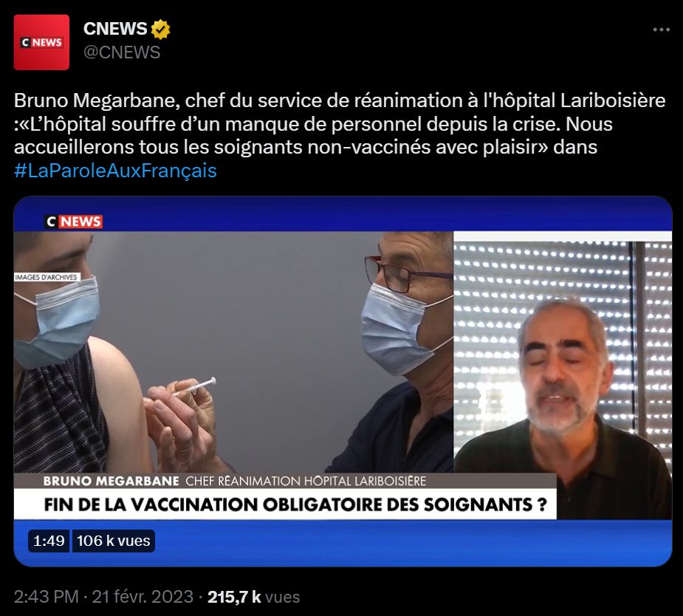Open the @CNEWS handle

coord(122,52)
